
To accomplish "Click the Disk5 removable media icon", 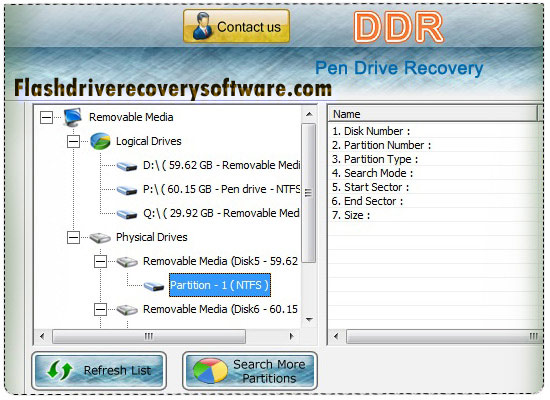I will (127, 262).
